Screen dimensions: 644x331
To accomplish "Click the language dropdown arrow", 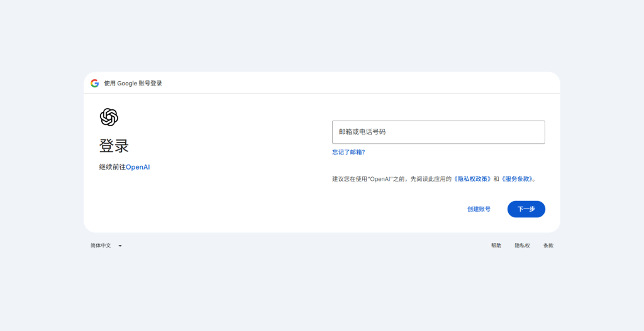I will click(x=120, y=246).
